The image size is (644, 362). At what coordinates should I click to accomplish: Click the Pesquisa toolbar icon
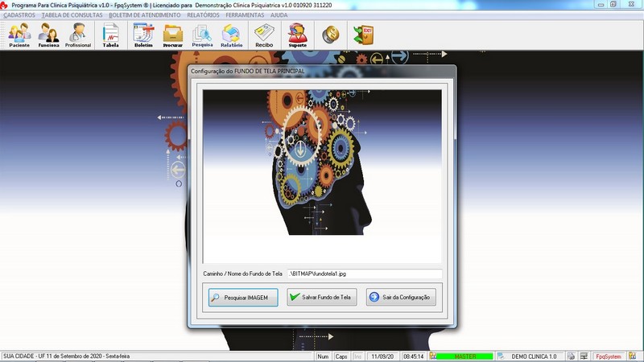pyautogui.click(x=202, y=35)
